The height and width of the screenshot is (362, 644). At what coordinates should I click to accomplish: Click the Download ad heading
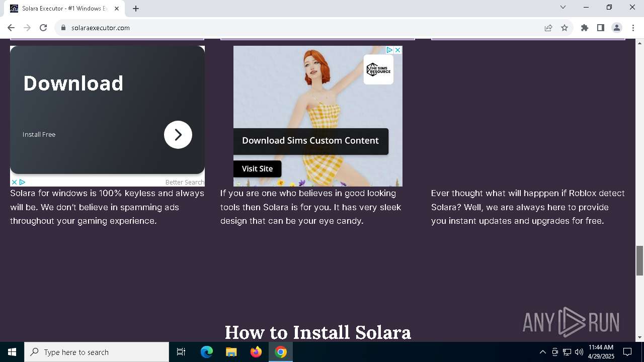[x=73, y=83]
